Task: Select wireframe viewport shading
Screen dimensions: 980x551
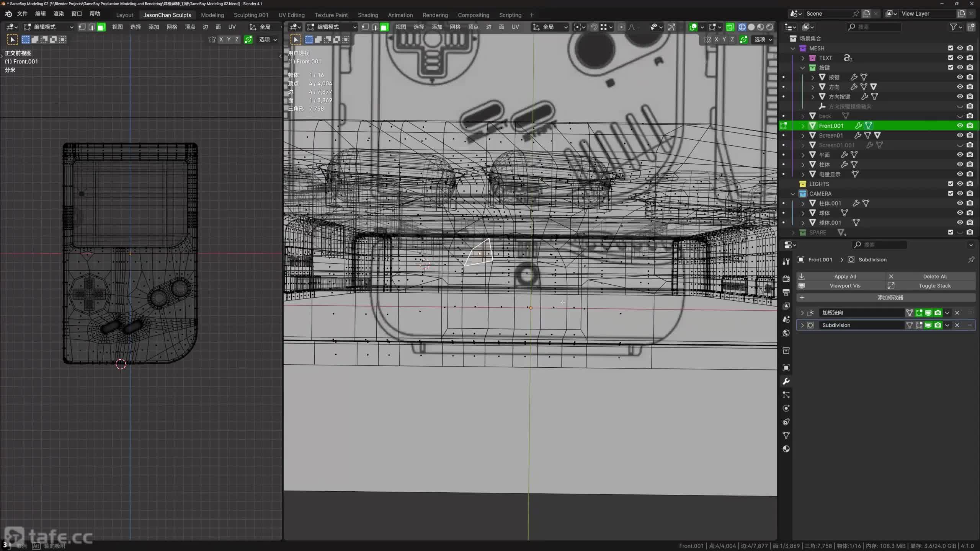Action: coord(742,27)
